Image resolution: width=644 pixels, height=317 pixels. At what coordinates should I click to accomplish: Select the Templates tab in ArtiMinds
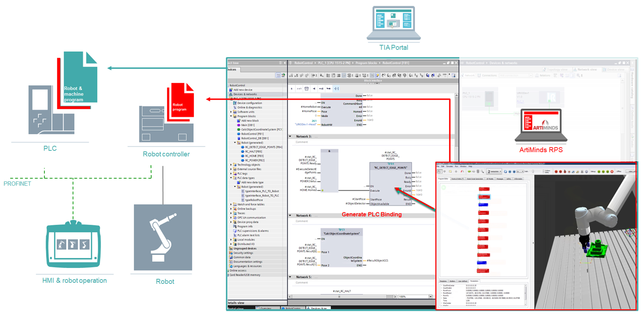tap(443, 281)
